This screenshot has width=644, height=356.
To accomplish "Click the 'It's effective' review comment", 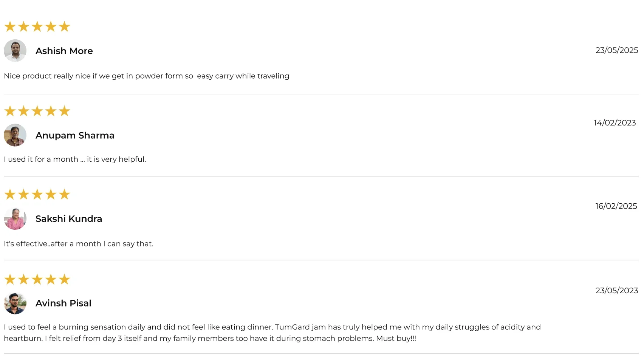I will click(x=79, y=244).
